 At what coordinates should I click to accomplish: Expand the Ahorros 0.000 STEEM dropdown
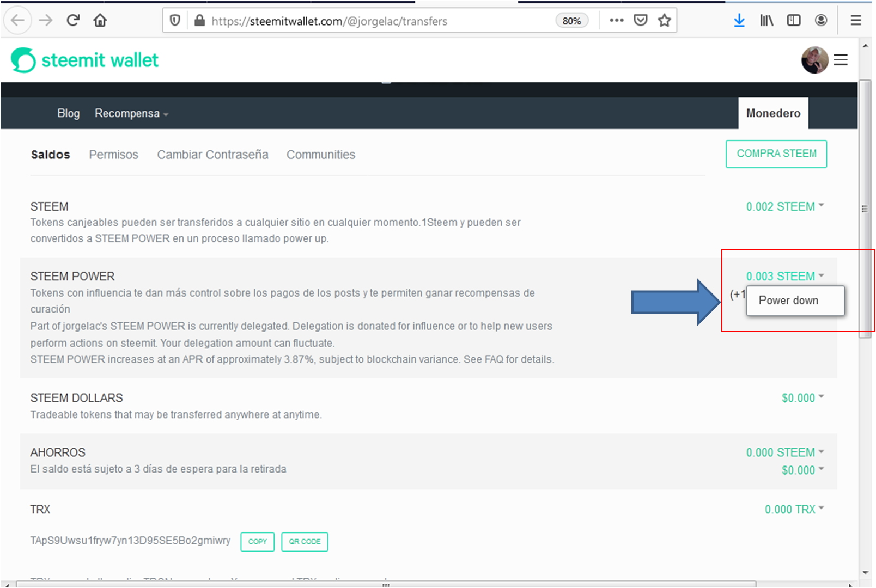785,452
